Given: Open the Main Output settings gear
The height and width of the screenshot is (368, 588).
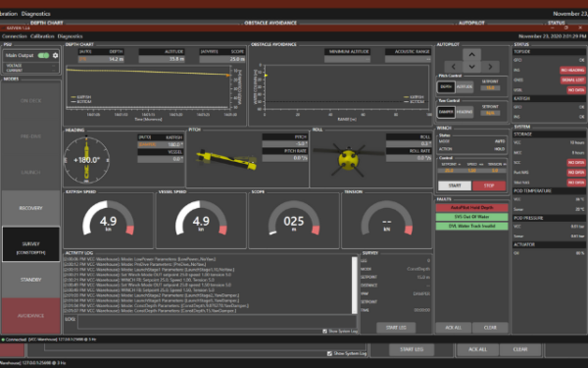Looking at the screenshot, I should (x=56, y=56).
